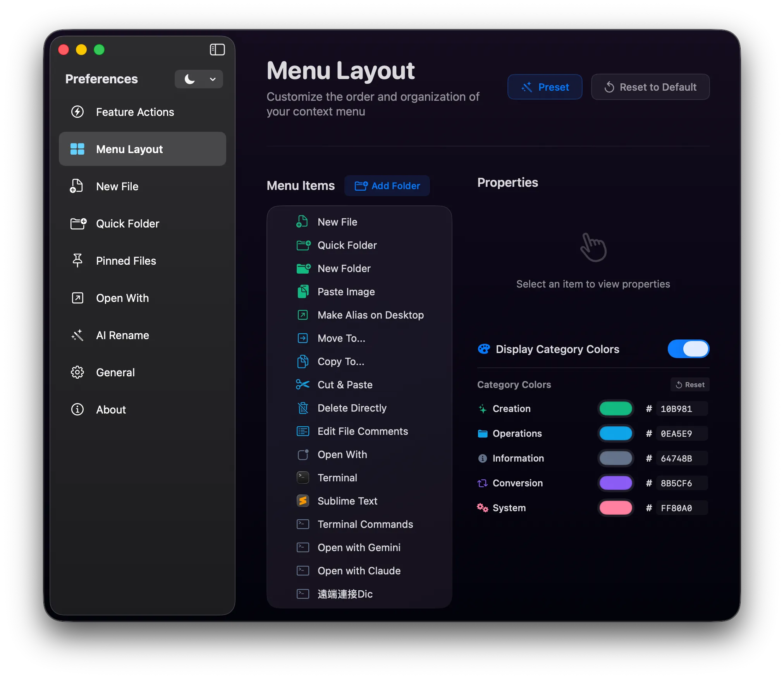Screen dimensions: 784x679
Task: Reset the category colors
Action: (690, 384)
